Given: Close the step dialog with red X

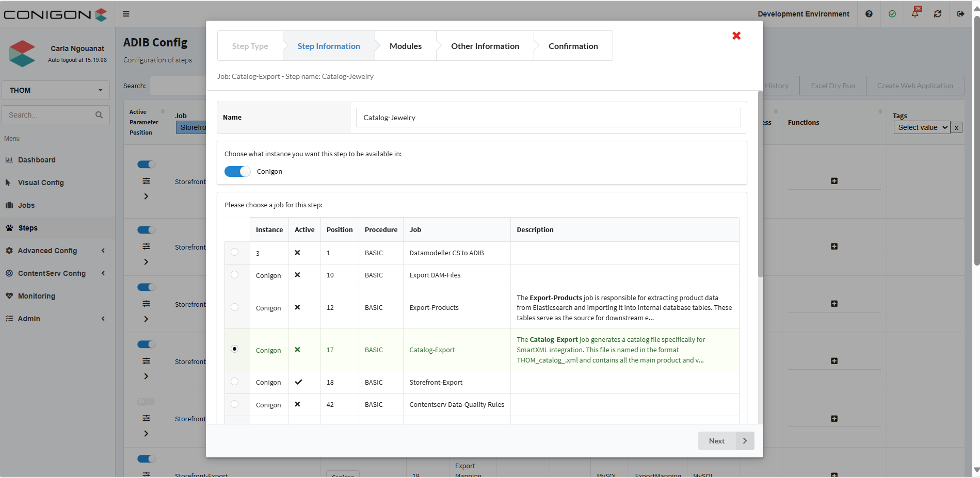Looking at the screenshot, I should click(x=736, y=36).
